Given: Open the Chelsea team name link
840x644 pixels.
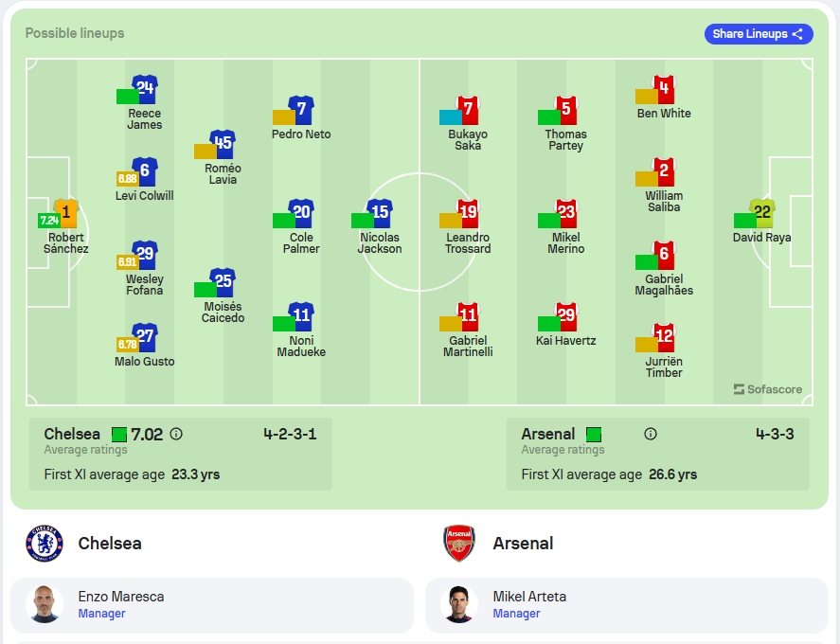Looking at the screenshot, I should pos(110,544).
